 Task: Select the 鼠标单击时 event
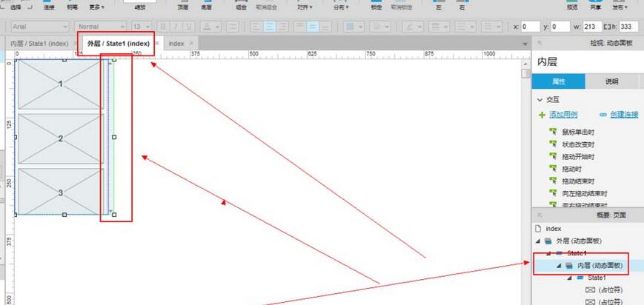coord(578,133)
